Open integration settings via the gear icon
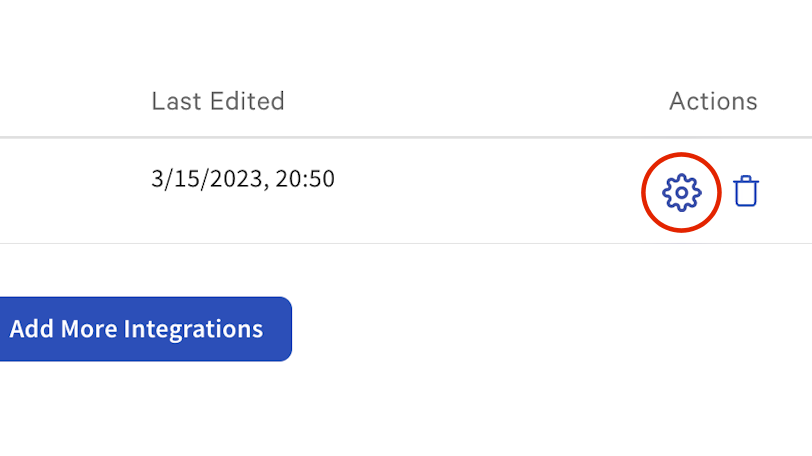The image size is (812, 456). point(681,192)
